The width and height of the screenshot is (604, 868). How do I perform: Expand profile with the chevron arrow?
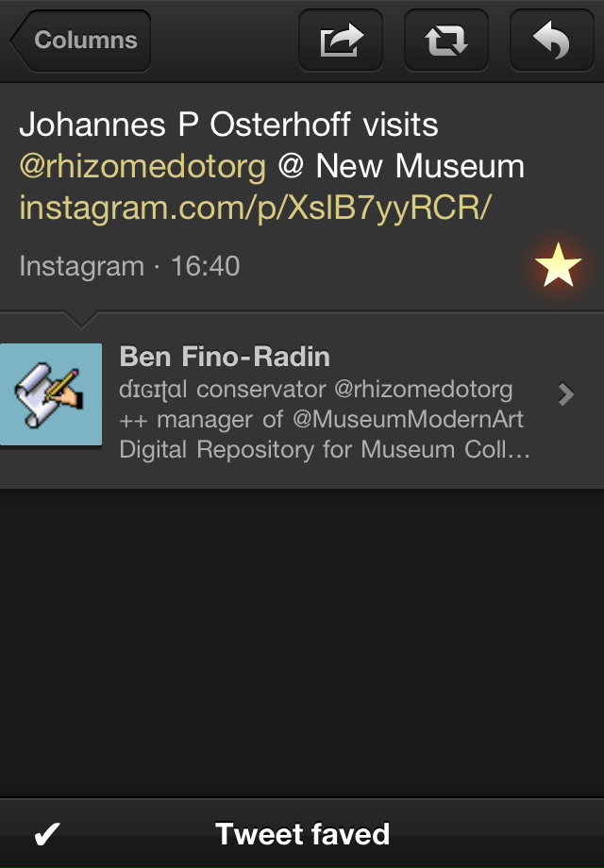pyautogui.click(x=565, y=394)
